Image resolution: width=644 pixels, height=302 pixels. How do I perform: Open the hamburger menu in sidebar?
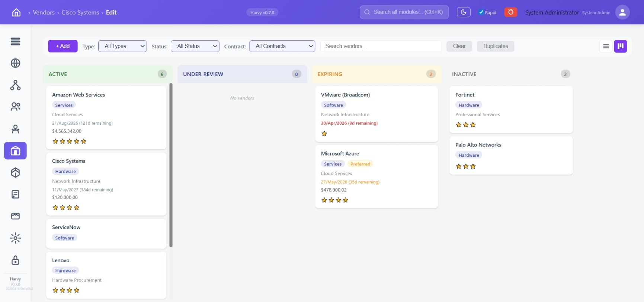pyautogui.click(x=15, y=41)
